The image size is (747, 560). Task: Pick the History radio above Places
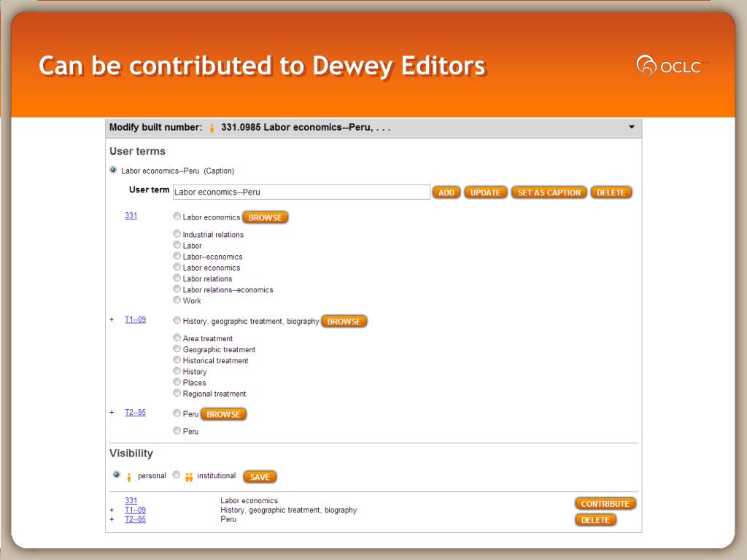pos(177,371)
